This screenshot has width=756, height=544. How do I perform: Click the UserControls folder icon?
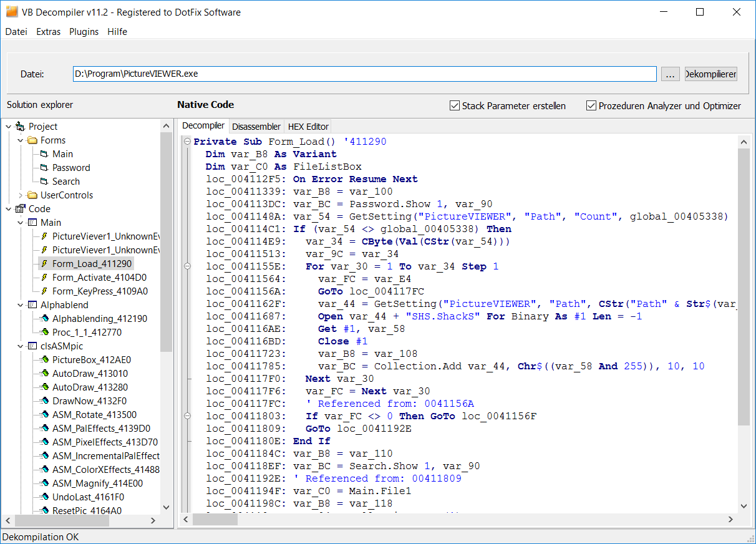pyautogui.click(x=32, y=195)
